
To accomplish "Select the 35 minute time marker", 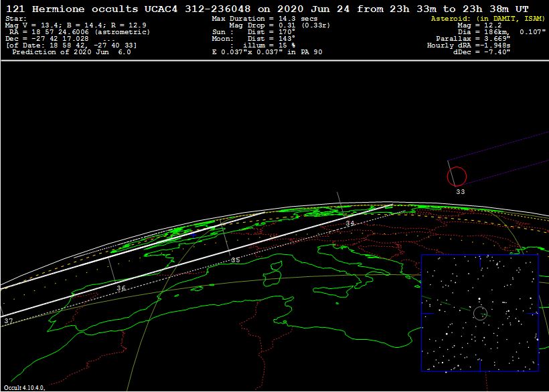I will point(235,260).
